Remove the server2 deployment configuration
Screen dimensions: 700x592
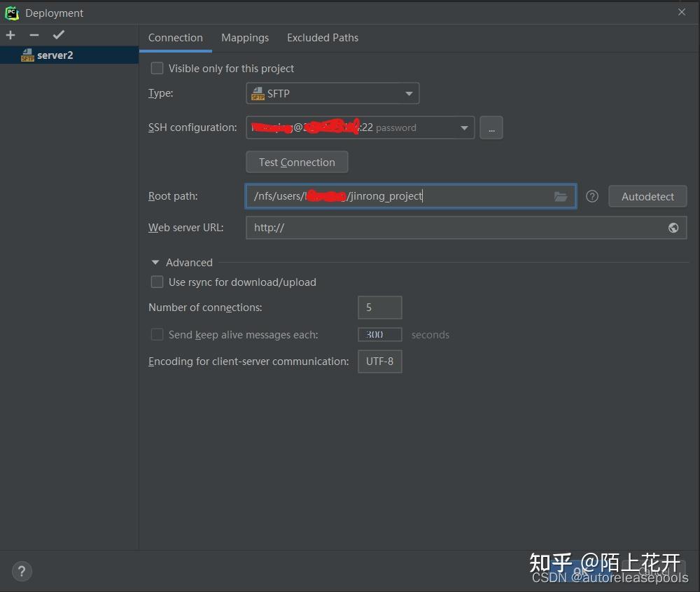(34, 34)
